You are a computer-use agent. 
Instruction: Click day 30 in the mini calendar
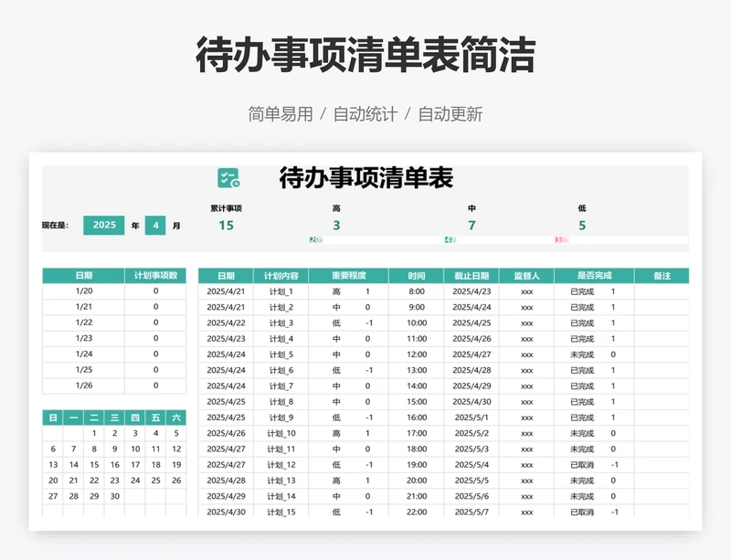[x=114, y=496]
